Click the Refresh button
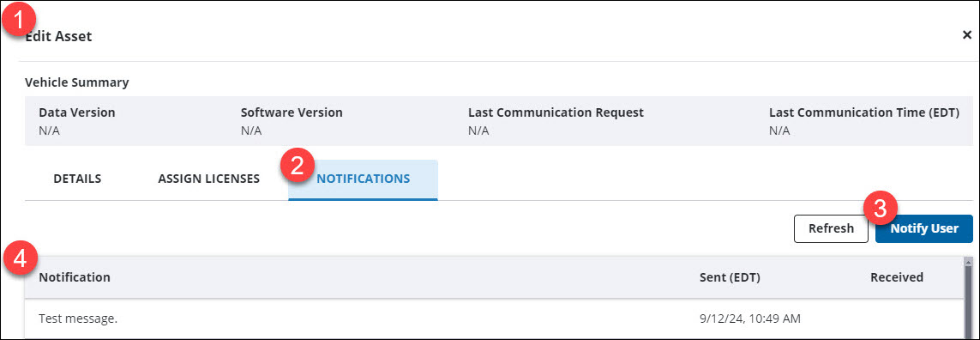Image resolution: width=980 pixels, height=340 pixels. [x=831, y=228]
